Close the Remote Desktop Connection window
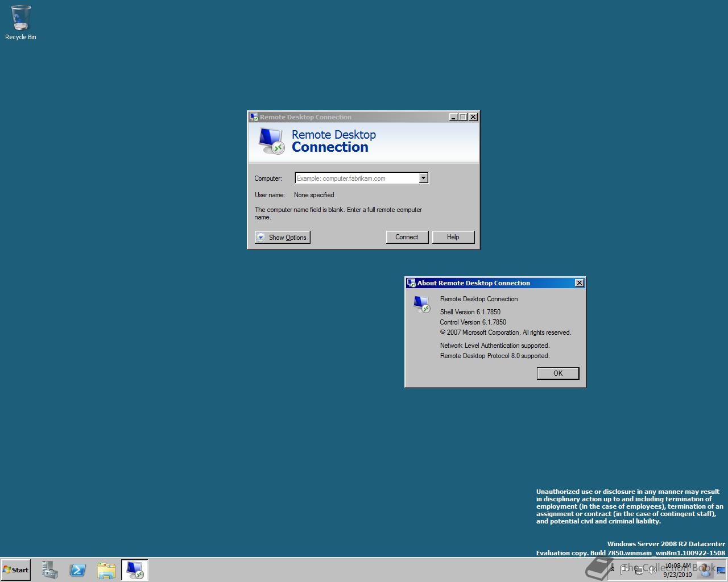The image size is (728, 582). (473, 117)
